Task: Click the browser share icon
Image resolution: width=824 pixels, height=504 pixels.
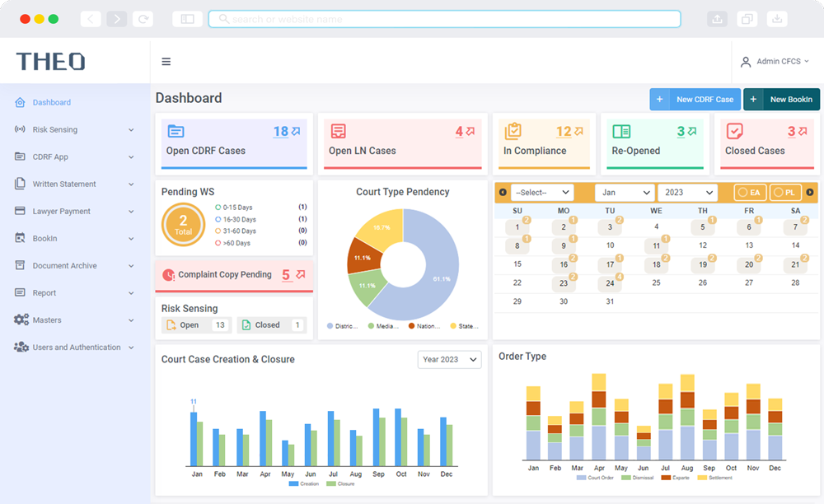Action: tap(718, 20)
